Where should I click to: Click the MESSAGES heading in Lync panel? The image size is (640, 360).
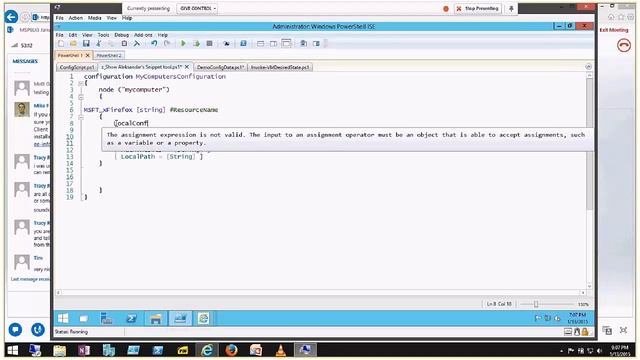25,61
